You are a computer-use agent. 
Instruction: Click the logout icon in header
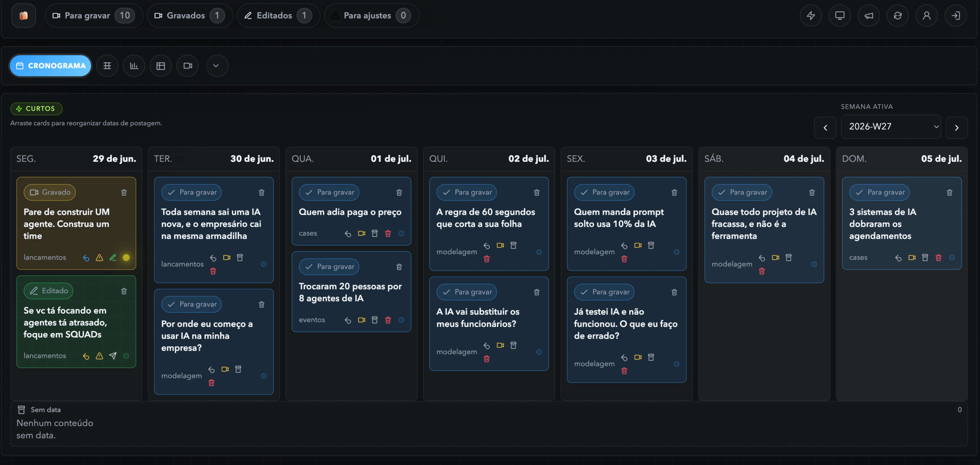click(x=955, y=16)
